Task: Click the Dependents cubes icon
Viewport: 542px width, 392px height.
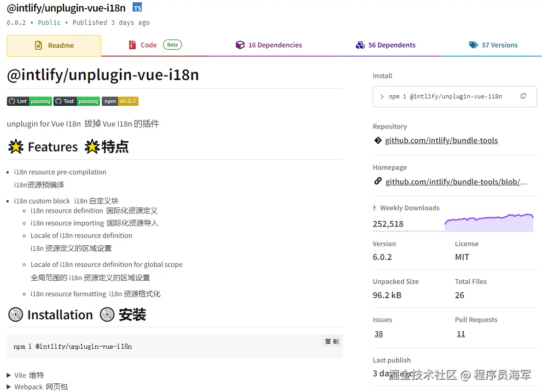Action: tap(360, 45)
